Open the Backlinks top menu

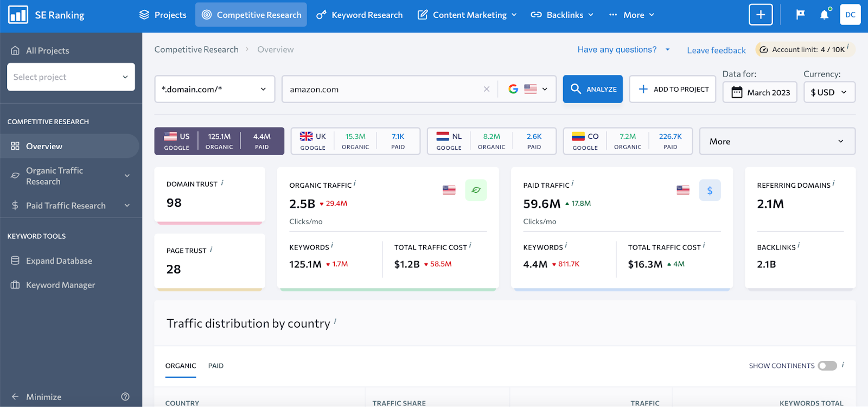tap(562, 15)
